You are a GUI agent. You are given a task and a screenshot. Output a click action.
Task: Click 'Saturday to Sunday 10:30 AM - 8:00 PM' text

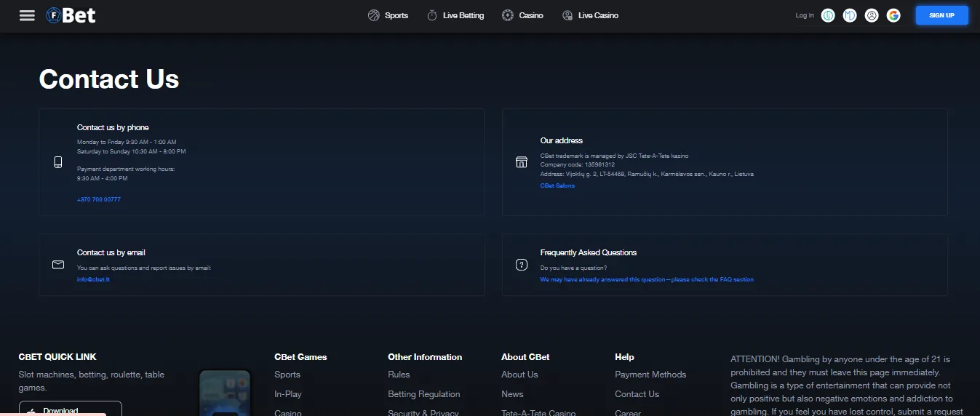pos(132,151)
